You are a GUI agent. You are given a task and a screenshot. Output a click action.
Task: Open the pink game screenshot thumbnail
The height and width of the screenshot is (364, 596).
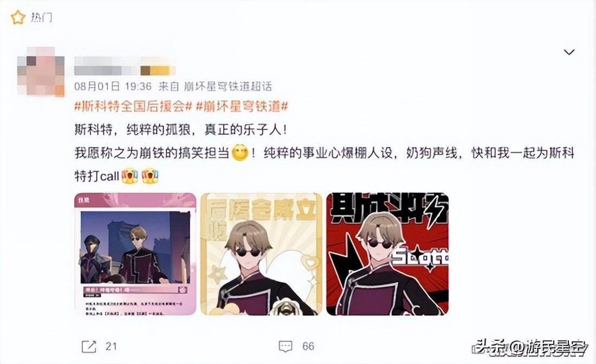(x=135, y=254)
